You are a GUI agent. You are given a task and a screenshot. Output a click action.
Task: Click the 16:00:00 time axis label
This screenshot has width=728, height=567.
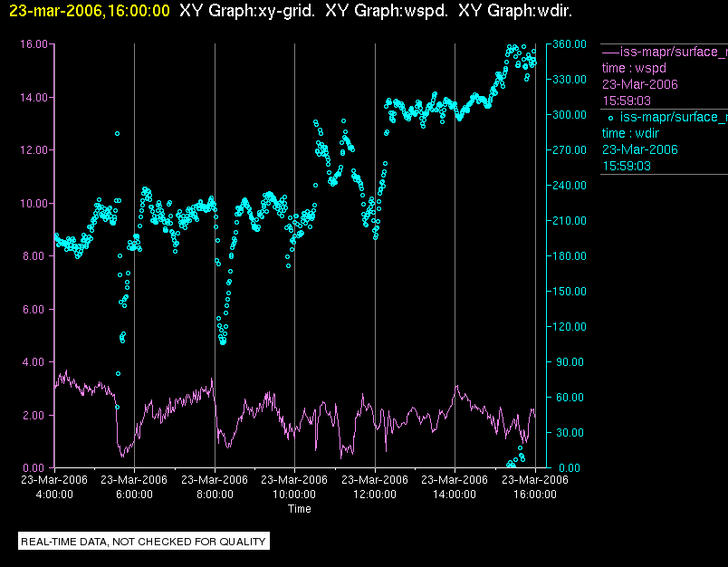[x=535, y=495]
